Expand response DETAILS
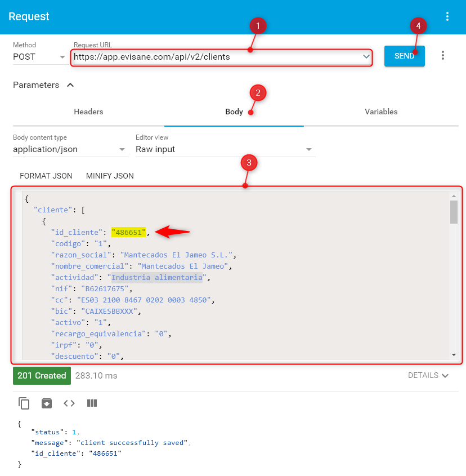 point(428,375)
